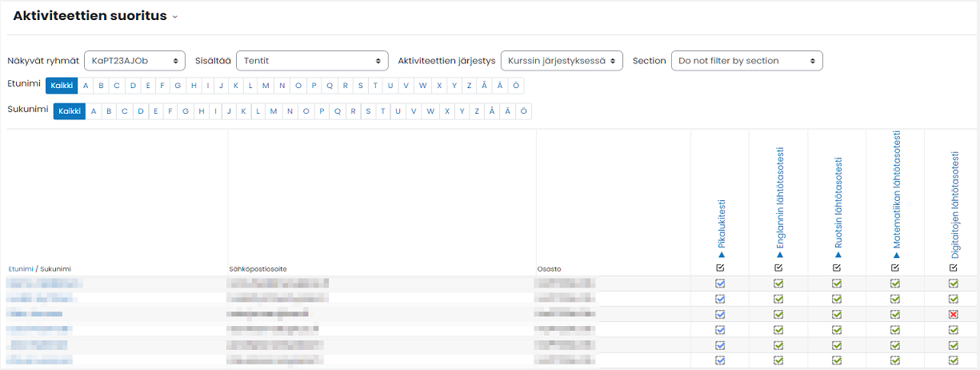980x370 pixels.
Task: Open the Aktiviteettien järjestys dropdown
Action: (x=561, y=61)
